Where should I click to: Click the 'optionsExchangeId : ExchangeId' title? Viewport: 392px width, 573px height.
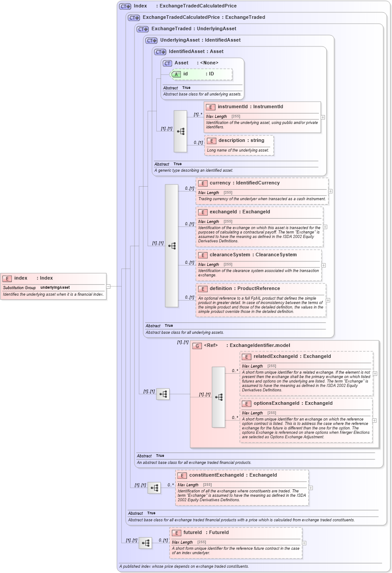(x=293, y=403)
